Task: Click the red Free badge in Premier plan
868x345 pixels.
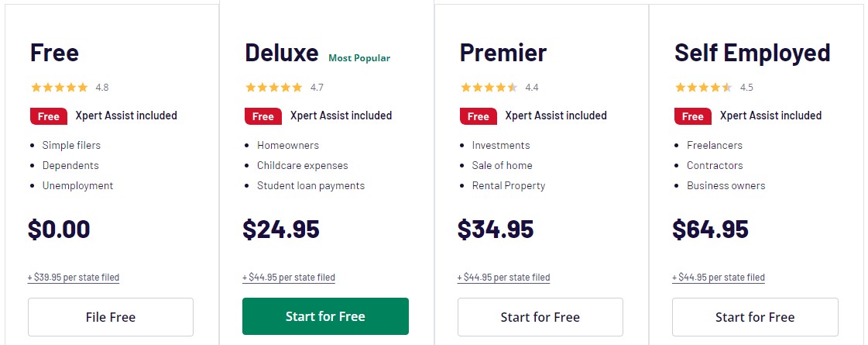Action: pyautogui.click(x=478, y=116)
